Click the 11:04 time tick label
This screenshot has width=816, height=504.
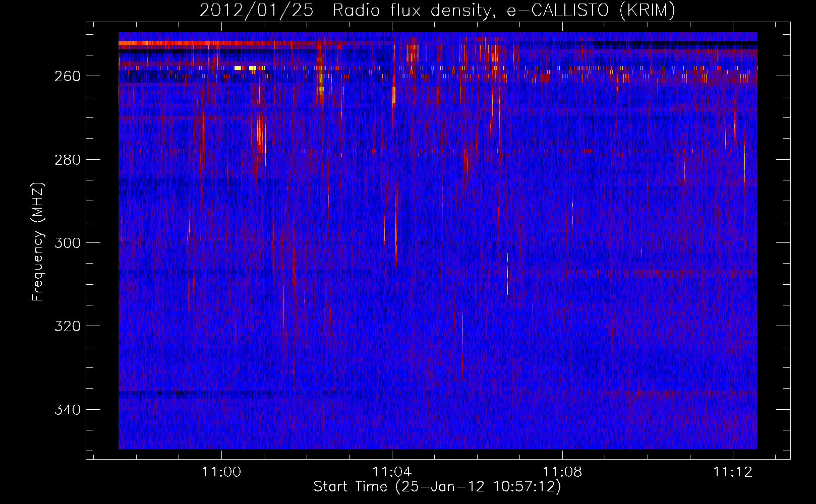(392, 472)
